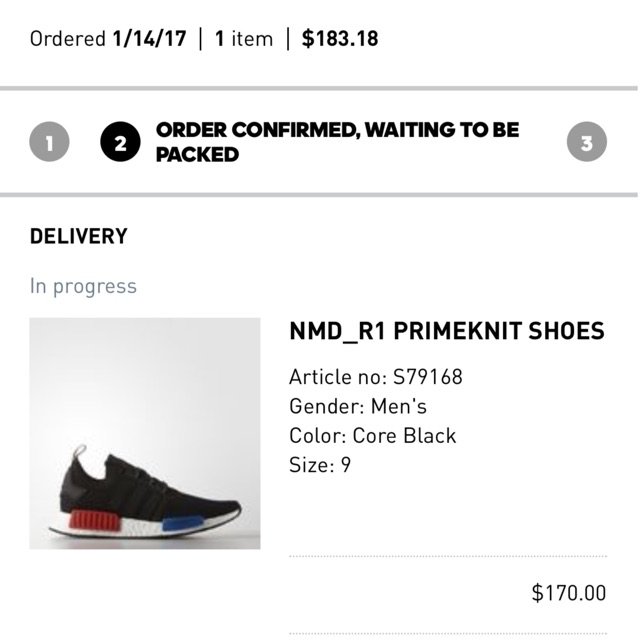
Task: Click the 1 item count label
Action: coord(243,39)
